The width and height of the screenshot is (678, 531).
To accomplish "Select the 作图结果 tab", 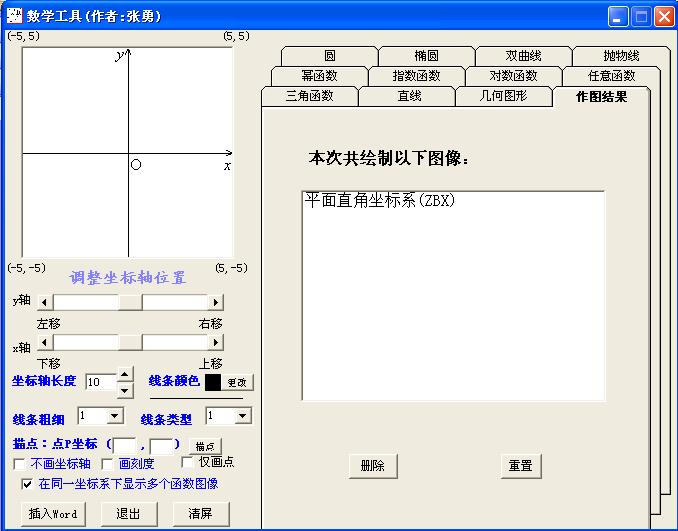I will (x=601, y=97).
